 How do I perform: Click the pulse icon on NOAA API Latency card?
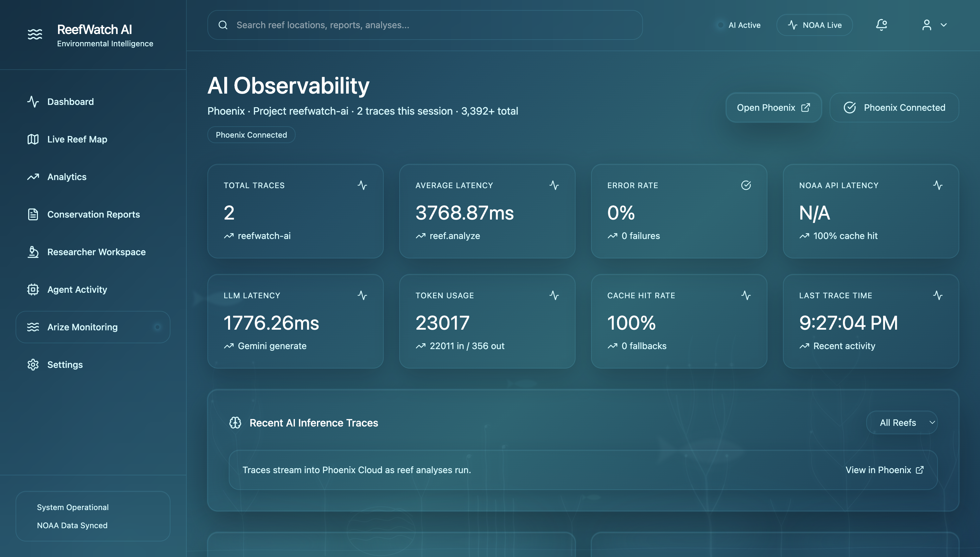(938, 185)
